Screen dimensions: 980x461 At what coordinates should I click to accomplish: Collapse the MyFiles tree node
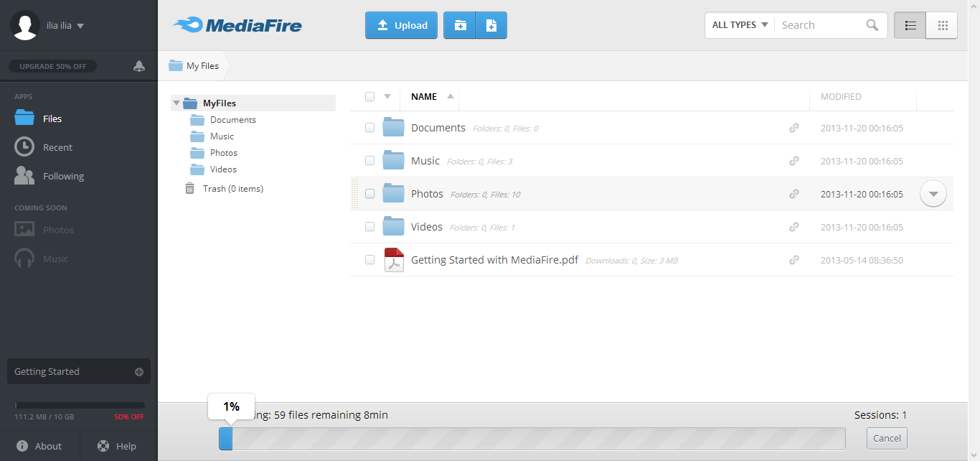click(x=176, y=103)
